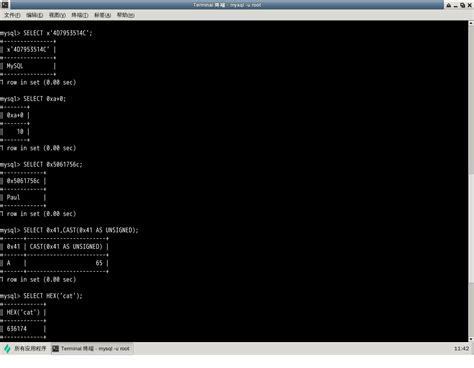Open the 编辑 (Edit) menu
The width and height of the screenshot is (474, 368).
click(34, 15)
